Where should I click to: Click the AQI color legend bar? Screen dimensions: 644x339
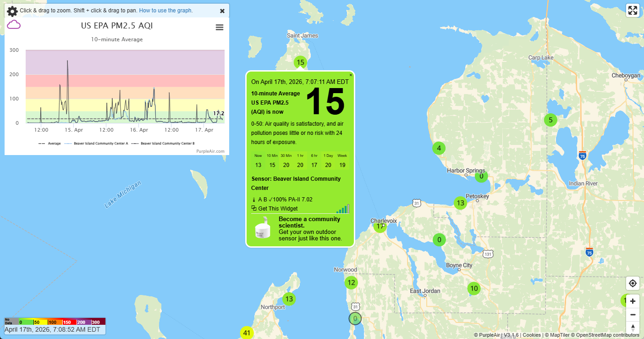click(x=55, y=322)
